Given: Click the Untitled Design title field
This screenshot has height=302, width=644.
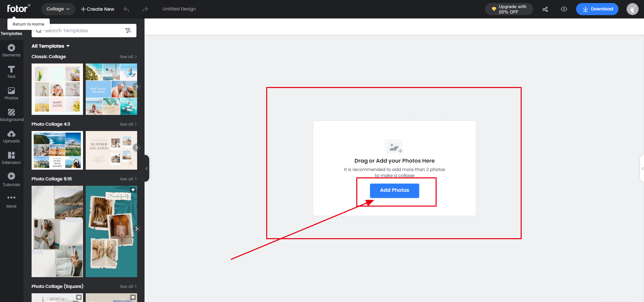Looking at the screenshot, I should [179, 9].
